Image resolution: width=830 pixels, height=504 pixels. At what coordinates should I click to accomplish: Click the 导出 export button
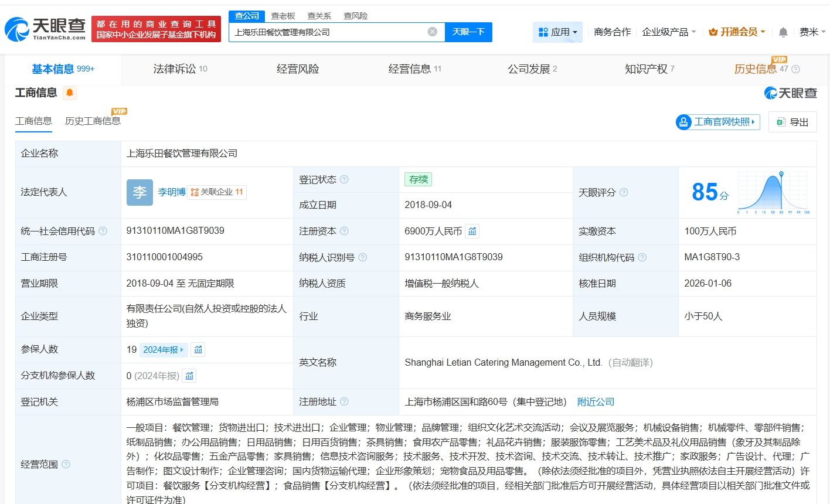point(792,122)
